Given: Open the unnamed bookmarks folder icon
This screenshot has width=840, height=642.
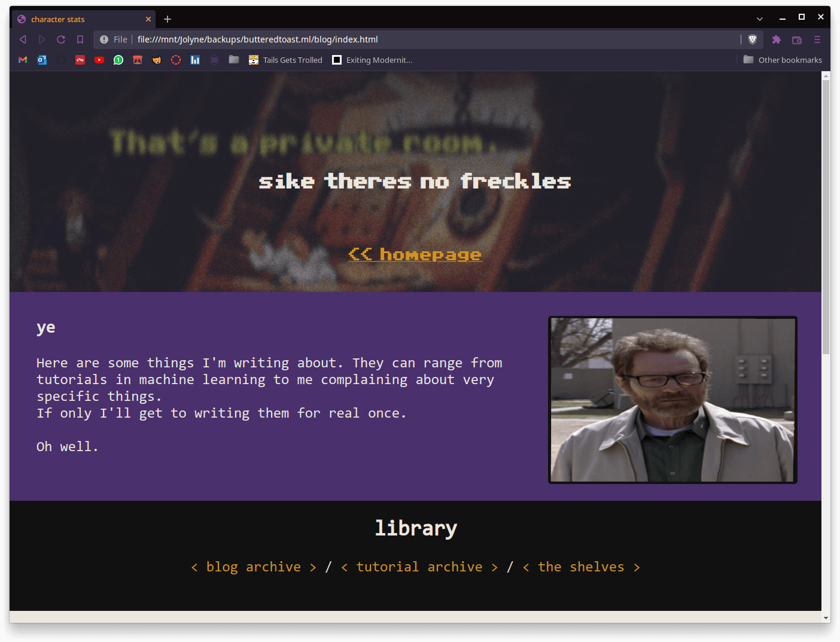Looking at the screenshot, I should click(234, 60).
